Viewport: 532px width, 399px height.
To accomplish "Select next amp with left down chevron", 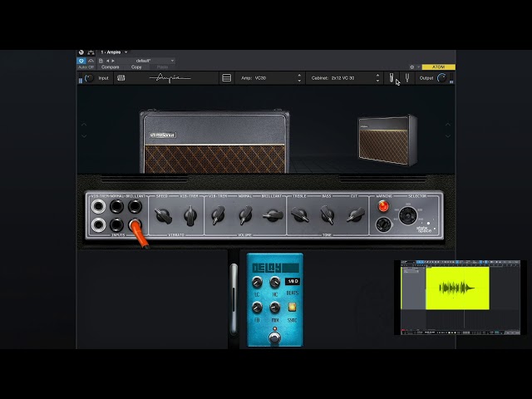I will pyautogui.click(x=84, y=136).
